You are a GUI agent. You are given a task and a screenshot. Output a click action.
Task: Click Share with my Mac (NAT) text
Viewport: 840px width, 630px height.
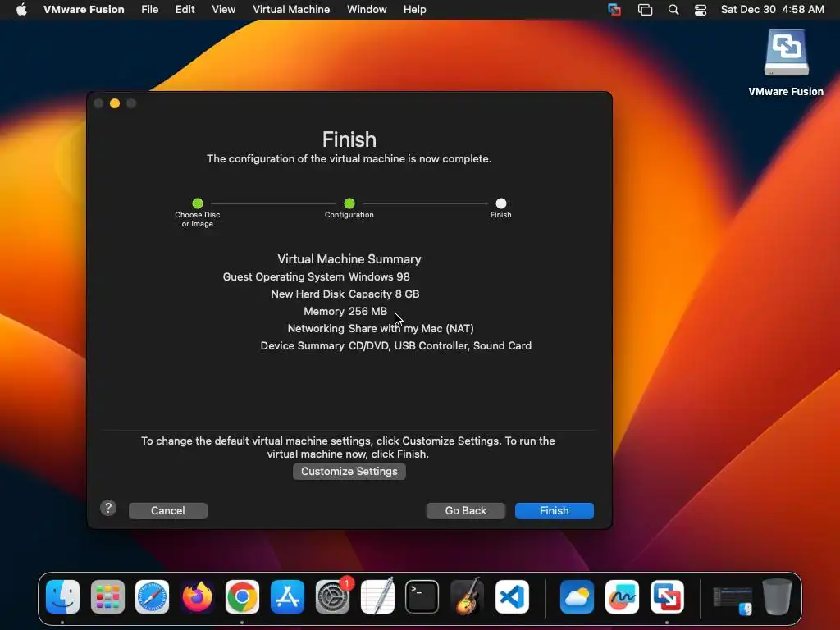coord(411,328)
